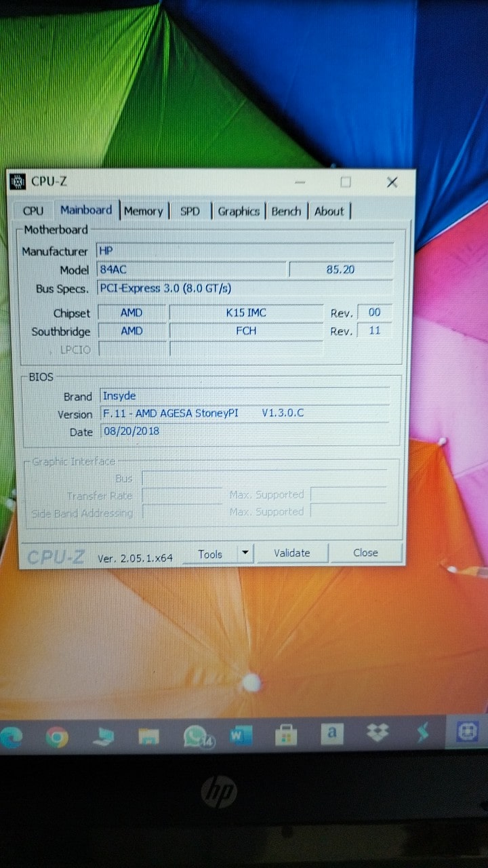The image size is (488, 868).
Task: Click the Chipset Rev. value 00
Action: coord(375,313)
